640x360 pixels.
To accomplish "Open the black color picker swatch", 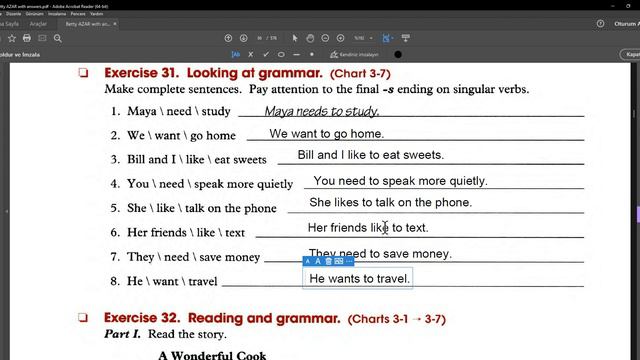I will click(398, 54).
